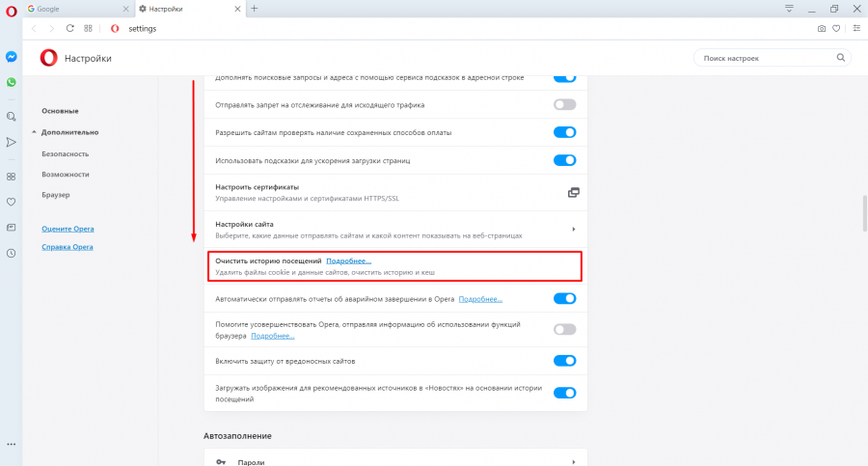Select Безопасность in the settings sidebar
Image resolution: width=868 pixels, height=466 pixels.
tap(66, 153)
